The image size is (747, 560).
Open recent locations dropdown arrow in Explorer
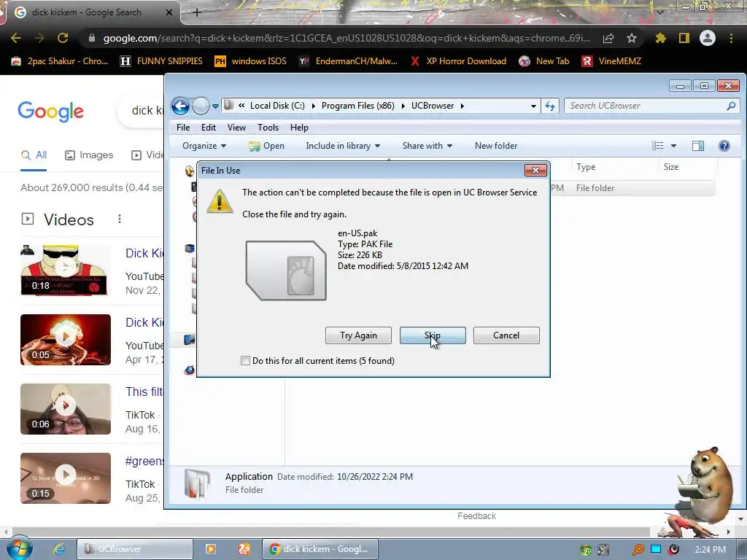[x=215, y=106]
